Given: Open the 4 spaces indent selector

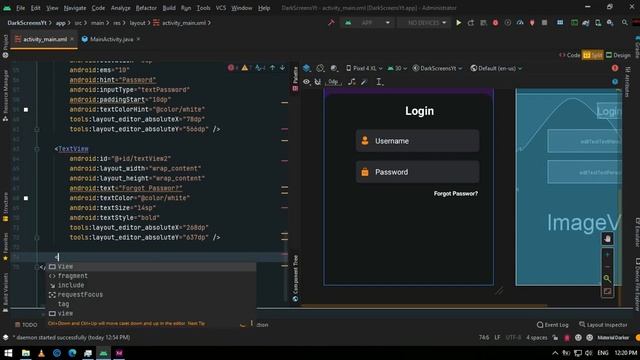Looking at the screenshot, I should tap(536, 338).
